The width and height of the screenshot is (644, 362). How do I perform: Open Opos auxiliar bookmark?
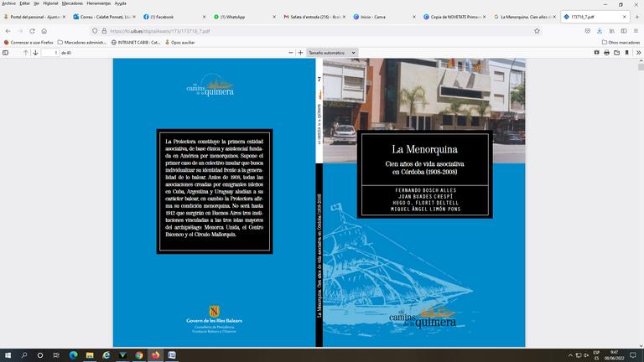click(180, 42)
